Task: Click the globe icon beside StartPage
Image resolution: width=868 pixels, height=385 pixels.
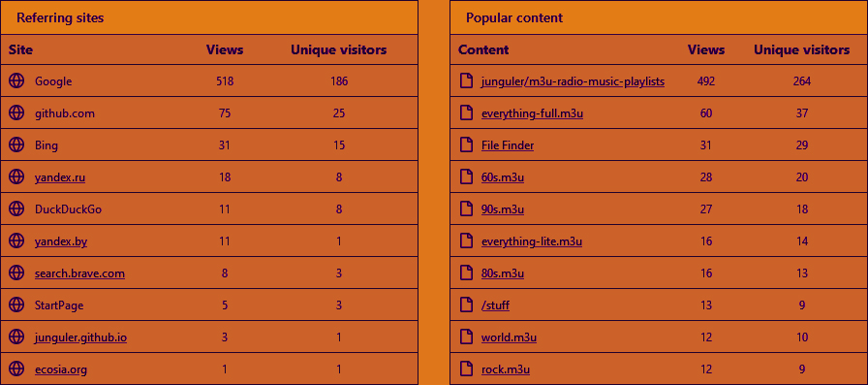Action: (16, 305)
